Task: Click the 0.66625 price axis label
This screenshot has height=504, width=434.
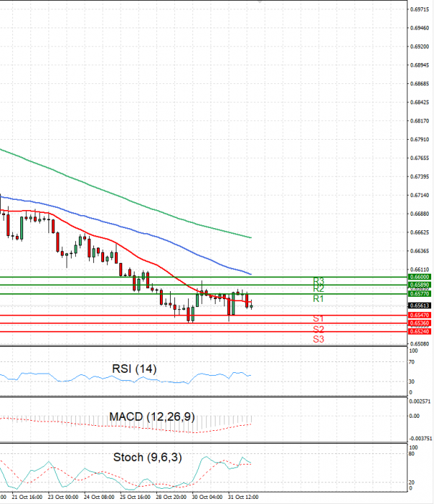Action: click(420, 232)
